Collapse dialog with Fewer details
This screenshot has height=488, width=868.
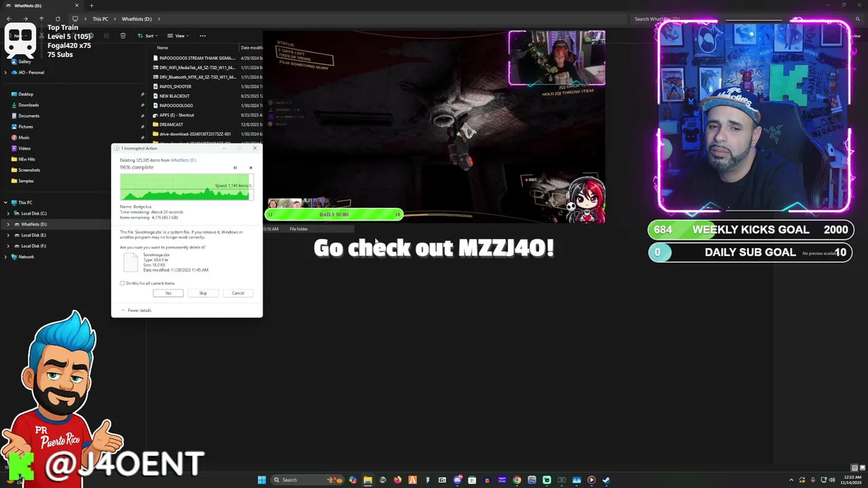coord(136,310)
